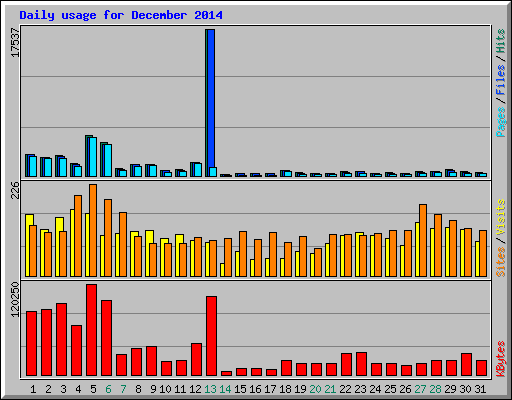Screen dimensions: 512x400
Task: Click day label 4 on the x-axis
Action: pos(78,389)
